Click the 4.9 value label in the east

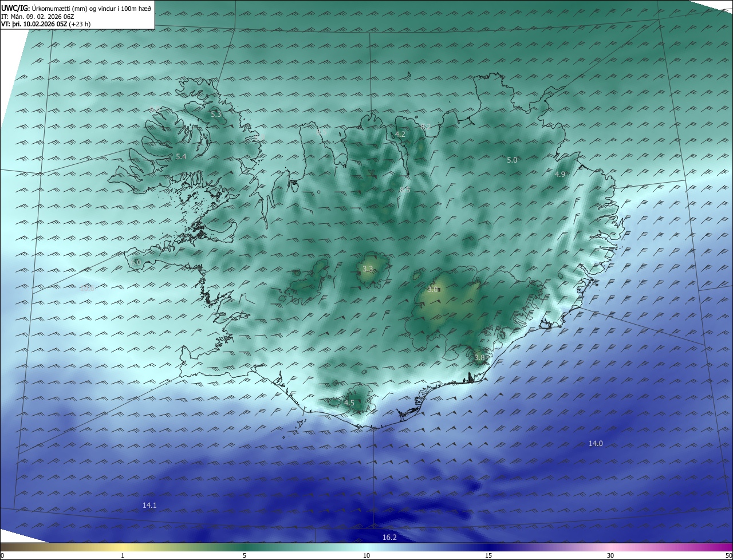point(560,174)
